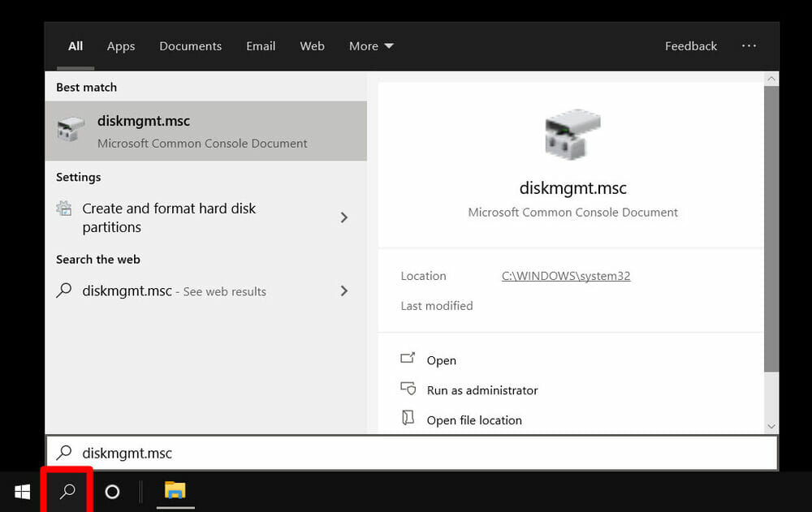
Task: Open the ellipsis options menu
Action: [x=749, y=46]
